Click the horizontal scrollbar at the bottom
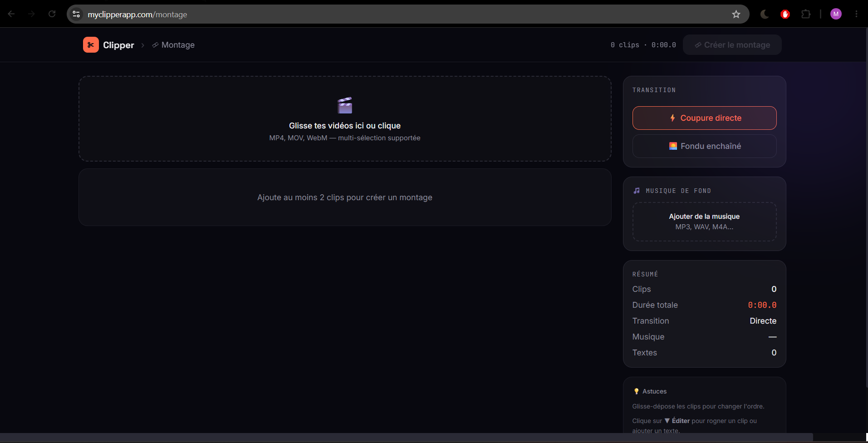868x443 pixels. [406, 437]
